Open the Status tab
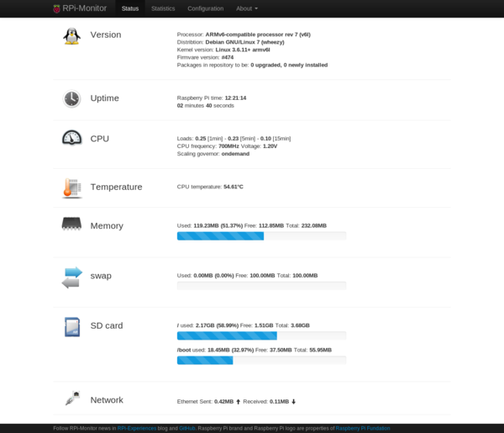This screenshot has height=433, width=504. (x=130, y=8)
